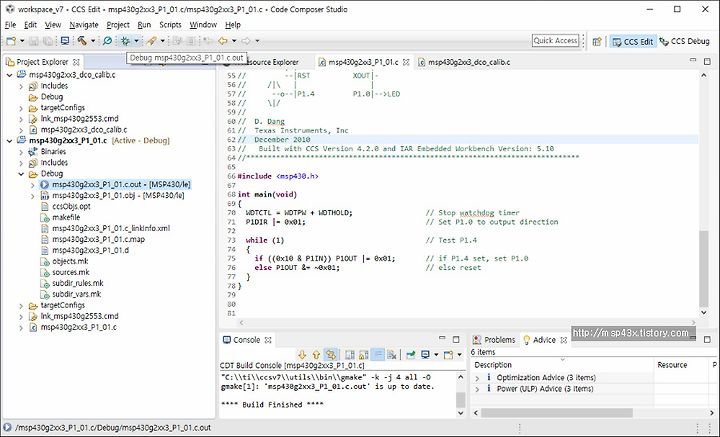Open the File menu

tap(10, 25)
